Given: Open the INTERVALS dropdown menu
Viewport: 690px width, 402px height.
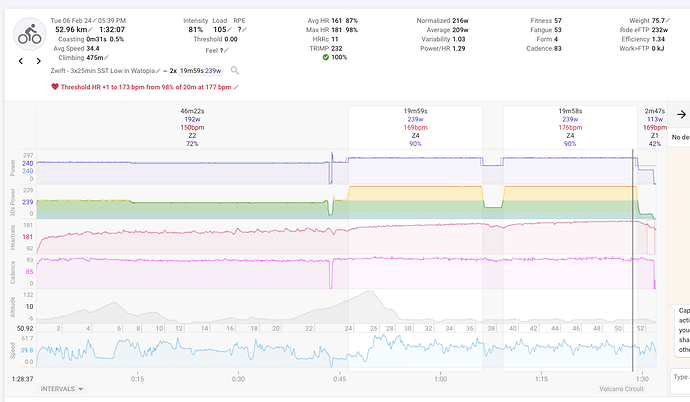Looking at the screenshot, I should point(62,389).
